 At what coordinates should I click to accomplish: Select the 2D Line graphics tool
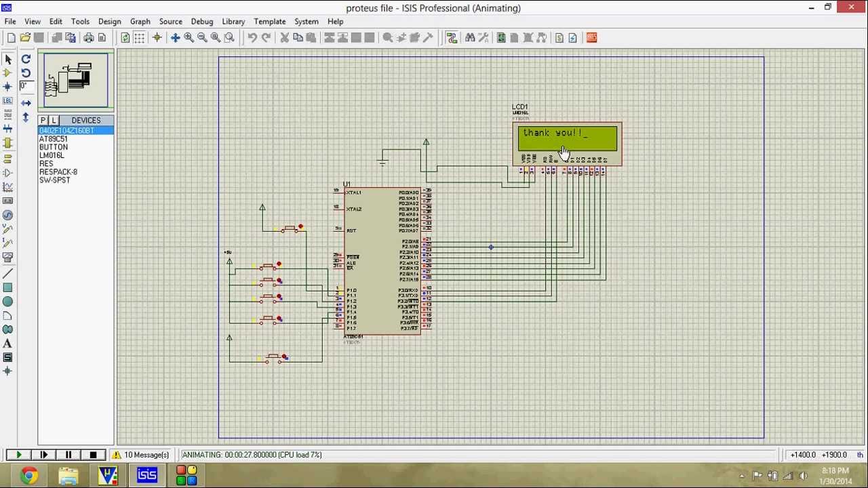[x=7, y=273]
